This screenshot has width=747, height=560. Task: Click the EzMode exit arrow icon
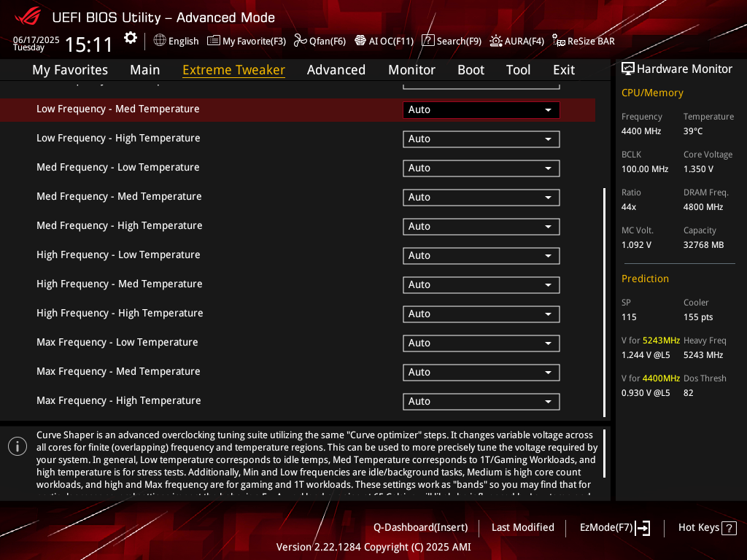643,528
